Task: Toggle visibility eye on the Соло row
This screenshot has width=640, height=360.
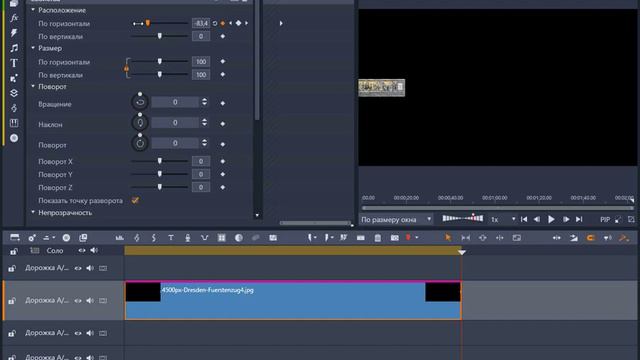Action: pyautogui.click(x=82, y=251)
